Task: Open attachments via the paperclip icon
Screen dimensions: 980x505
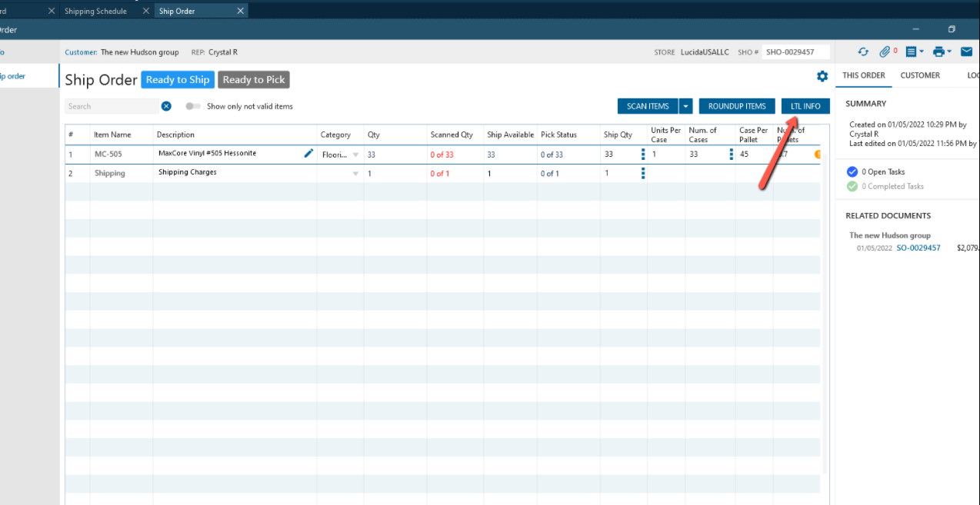Action: click(885, 52)
